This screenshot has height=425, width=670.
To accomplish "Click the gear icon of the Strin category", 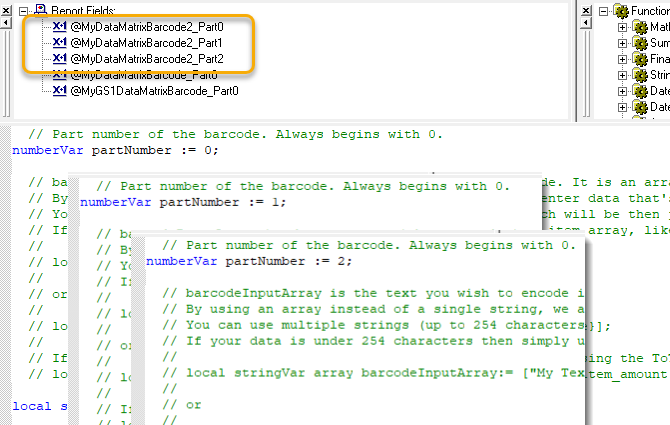I will pos(640,75).
